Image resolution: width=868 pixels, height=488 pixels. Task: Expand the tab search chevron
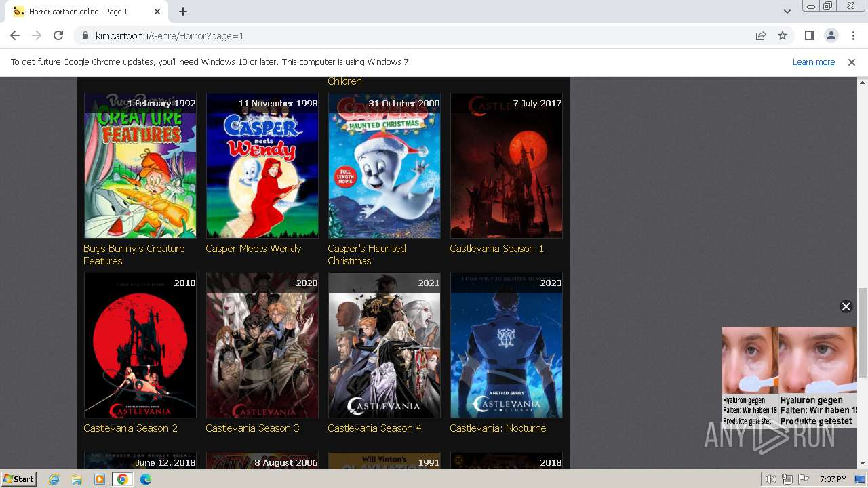pyautogui.click(x=787, y=12)
